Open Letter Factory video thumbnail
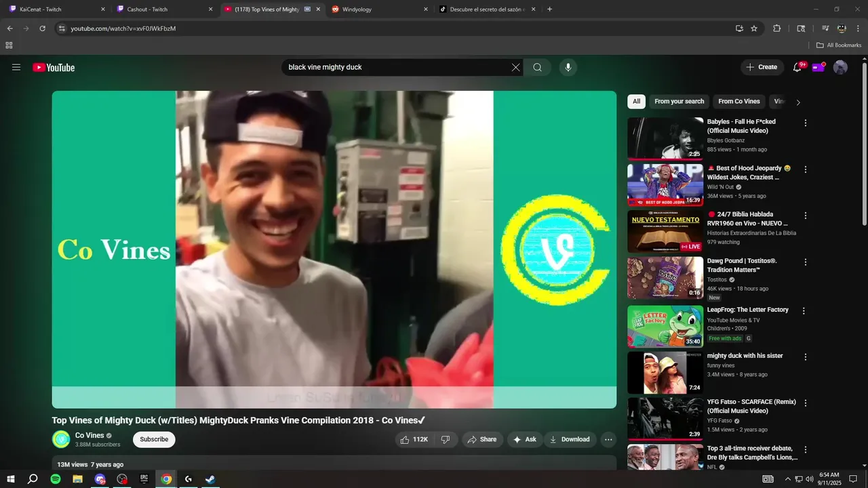This screenshot has width=868, height=488. point(665,327)
